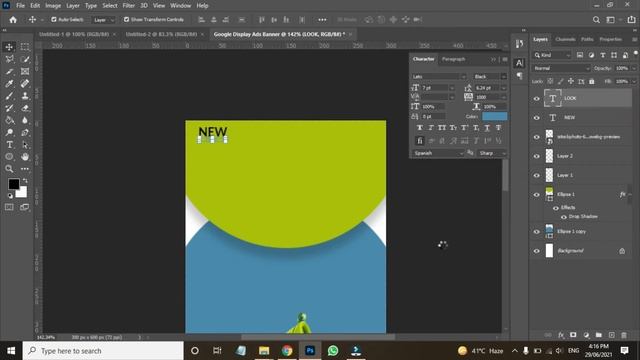
Task: Open the Window menu
Action: point(180,6)
